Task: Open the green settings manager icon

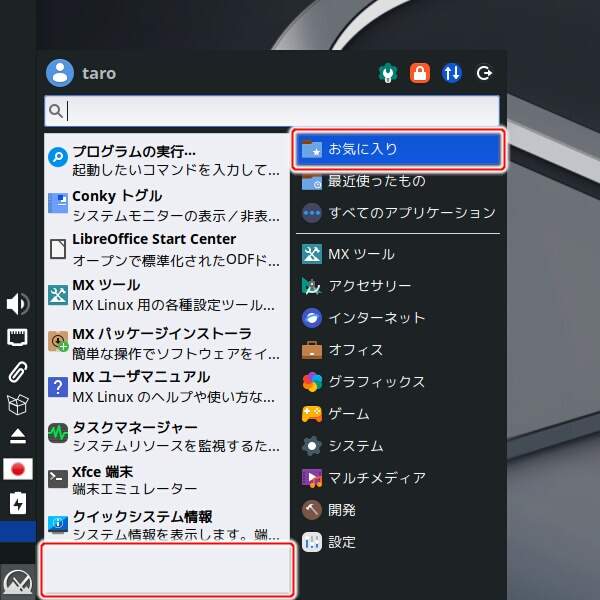Action: tap(388, 73)
